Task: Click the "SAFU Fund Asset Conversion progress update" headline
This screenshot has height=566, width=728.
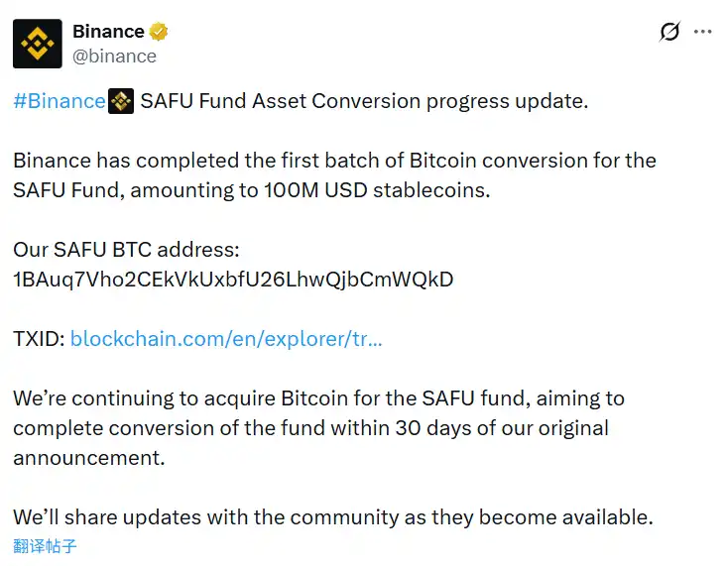Action: click(364, 101)
